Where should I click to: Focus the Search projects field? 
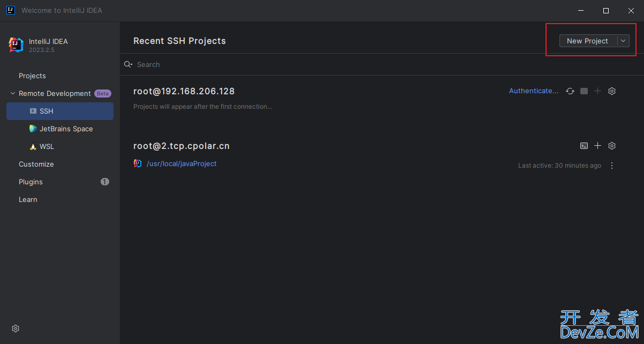coord(382,64)
